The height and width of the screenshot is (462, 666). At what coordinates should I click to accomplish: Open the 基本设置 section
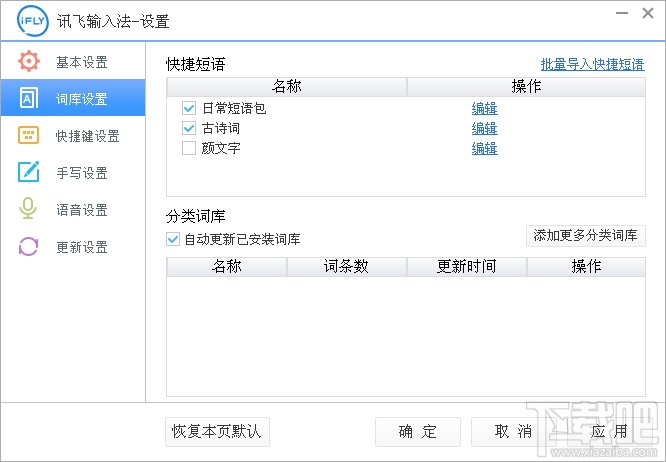point(73,62)
